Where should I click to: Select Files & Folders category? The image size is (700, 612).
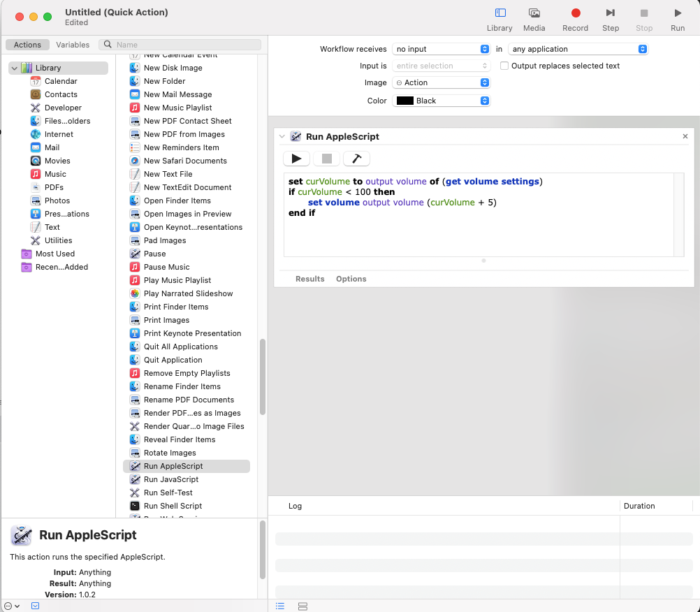tap(67, 121)
